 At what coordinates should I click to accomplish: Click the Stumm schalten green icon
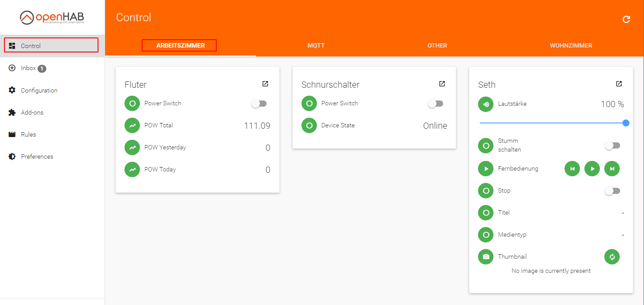(x=486, y=145)
